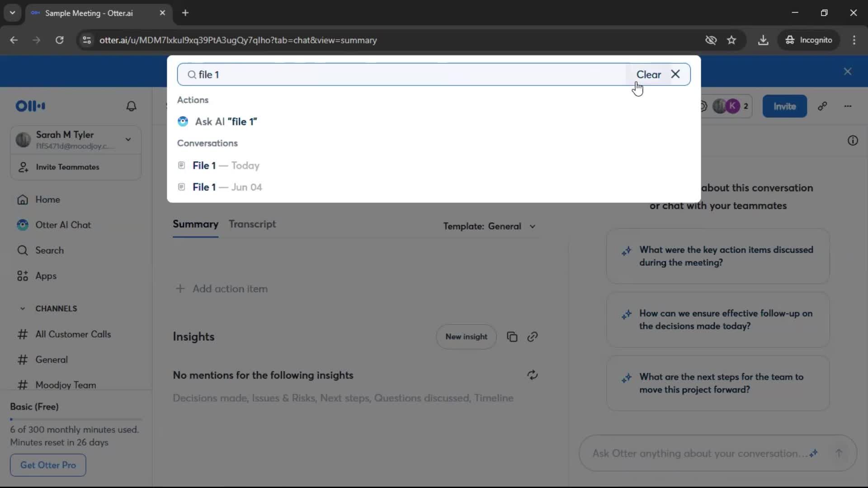Expand Sarah M Tyler account menu
Image resolution: width=868 pixels, height=488 pixels.
[128, 140]
